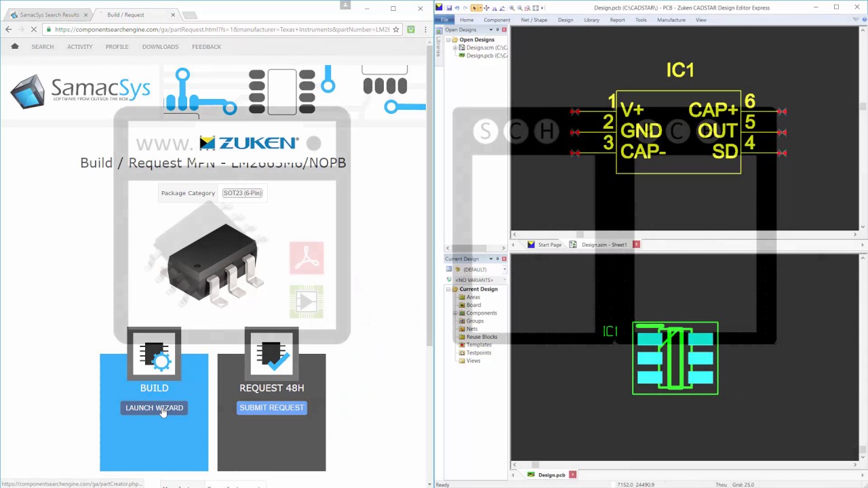Click the Zoom Area icon
Image resolution: width=868 pixels, height=488 pixels.
(528, 8)
